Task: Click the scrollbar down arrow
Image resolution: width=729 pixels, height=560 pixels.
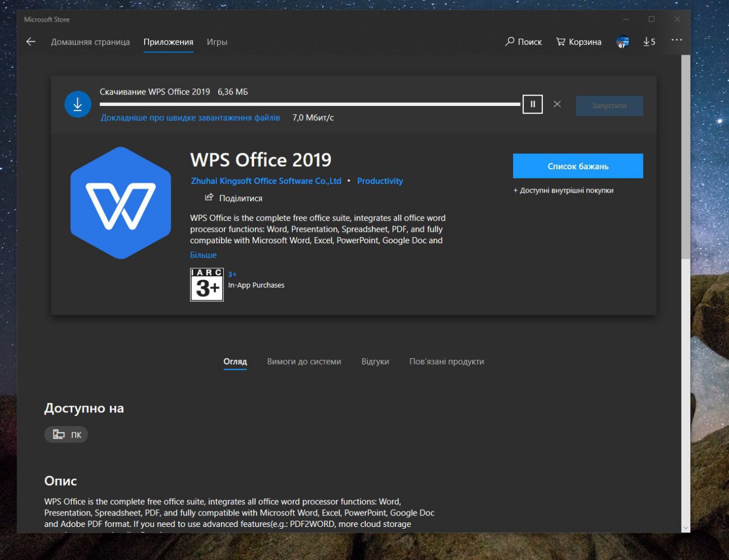Action: [686, 528]
